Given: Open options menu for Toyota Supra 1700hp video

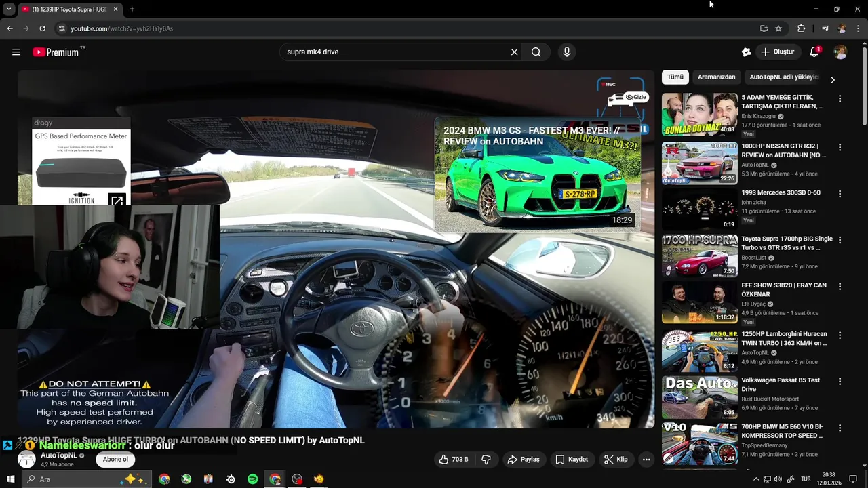Looking at the screenshot, I should tap(840, 240).
